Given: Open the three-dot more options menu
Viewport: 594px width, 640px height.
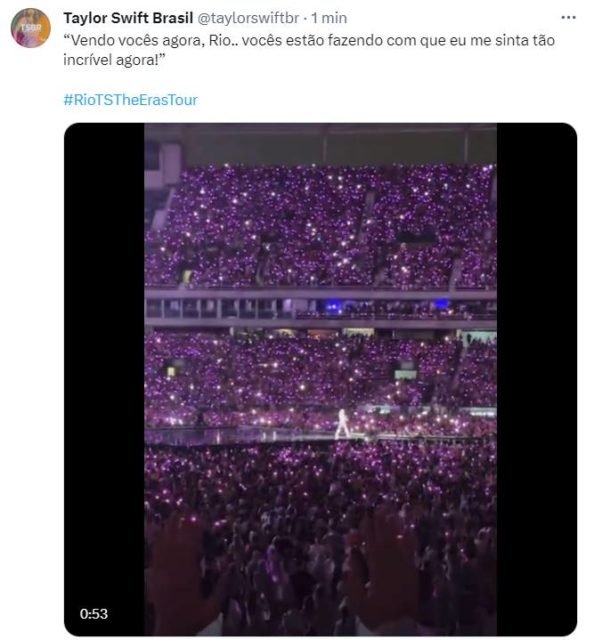Looking at the screenshot, I should point(568,18).
